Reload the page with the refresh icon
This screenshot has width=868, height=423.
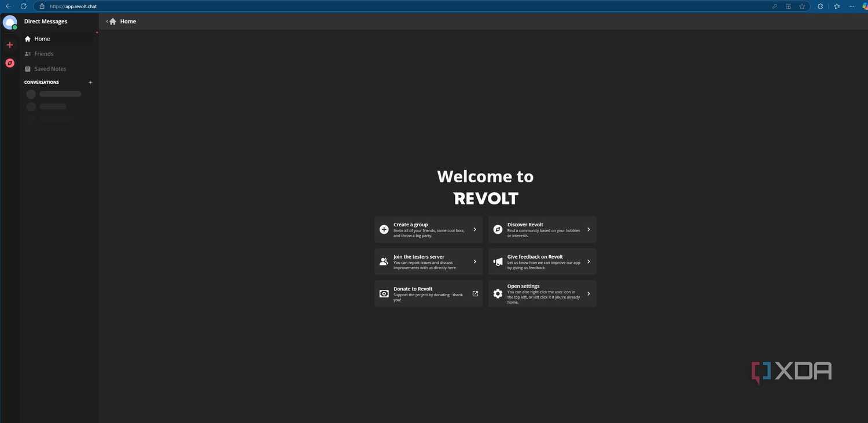[23, 6]
